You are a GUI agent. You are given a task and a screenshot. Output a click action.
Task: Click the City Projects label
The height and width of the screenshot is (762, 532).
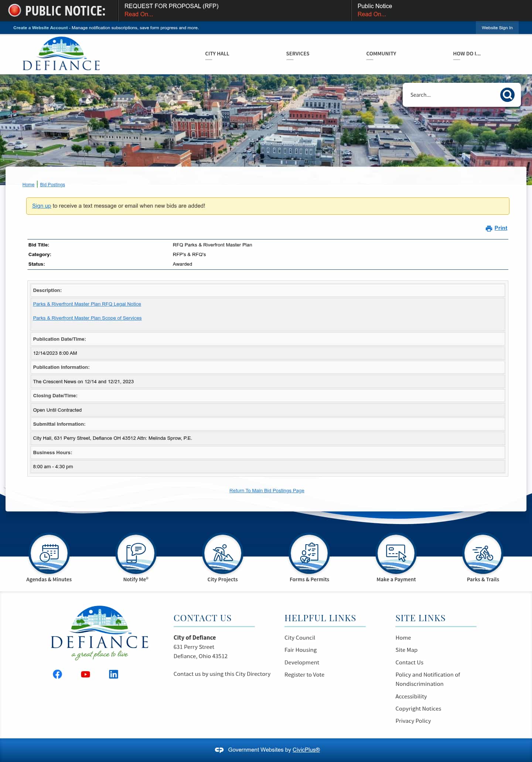click(x=223, y=579)
